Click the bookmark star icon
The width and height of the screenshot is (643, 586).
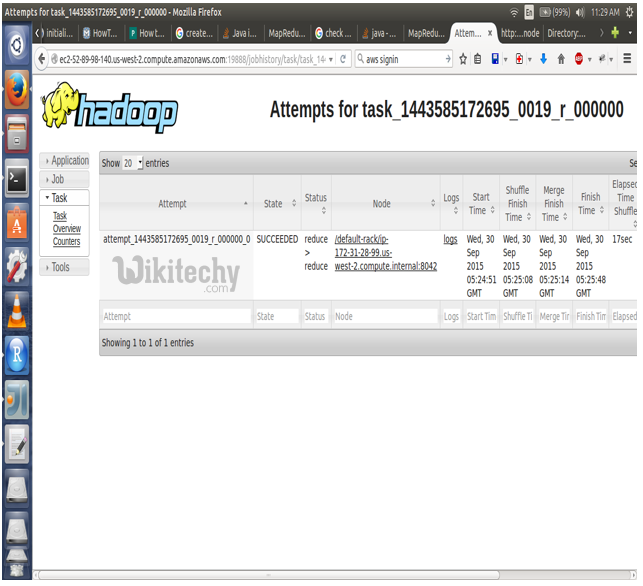pos(463,59)
